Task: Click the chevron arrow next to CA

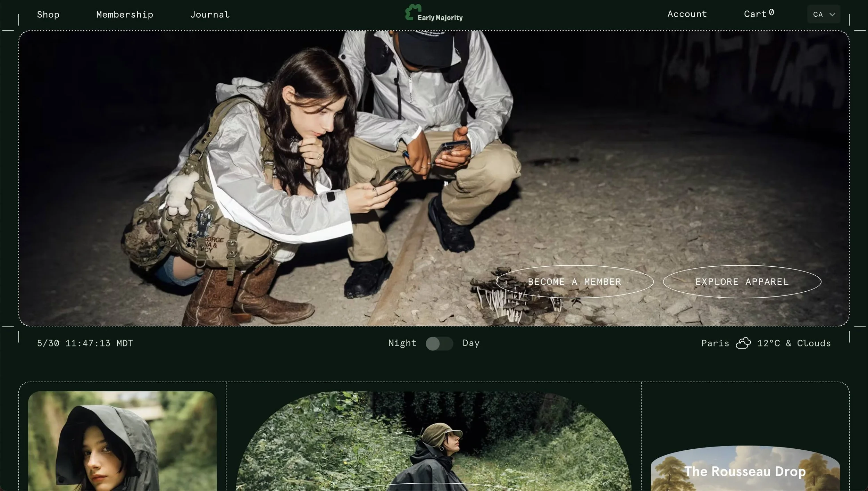Action: 832,15
